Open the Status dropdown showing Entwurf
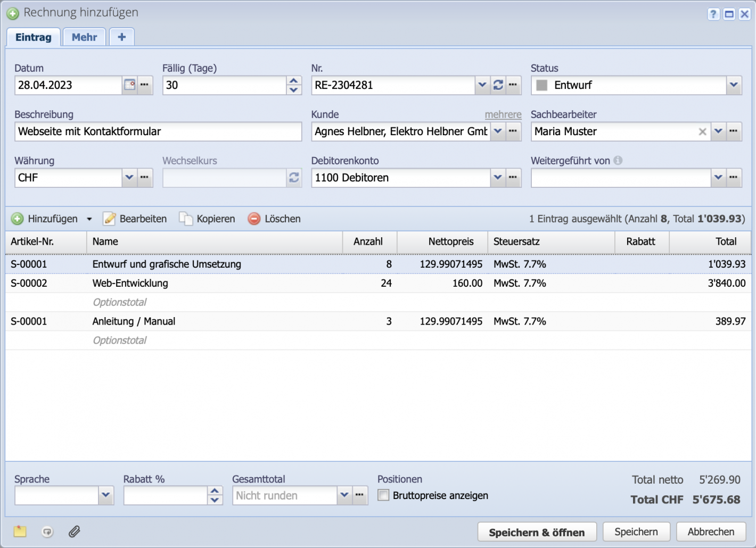The image size is (756, 548). click(x=734, y=85)
